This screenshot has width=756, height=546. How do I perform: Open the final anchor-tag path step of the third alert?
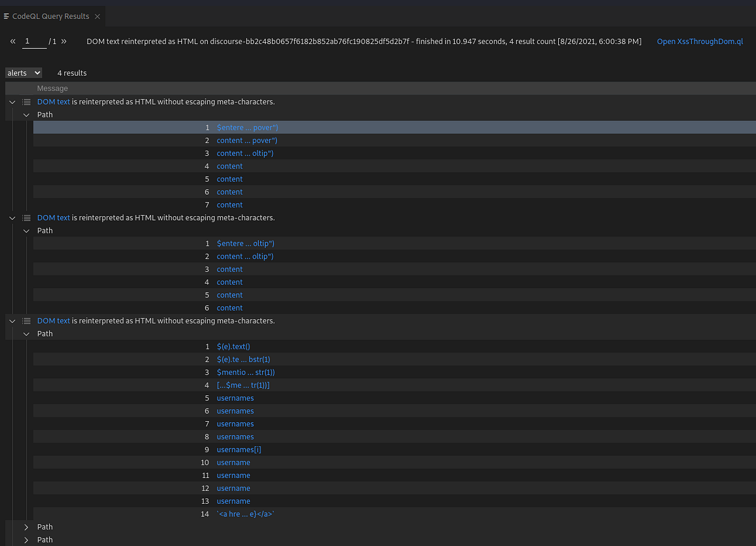(244, 514)
